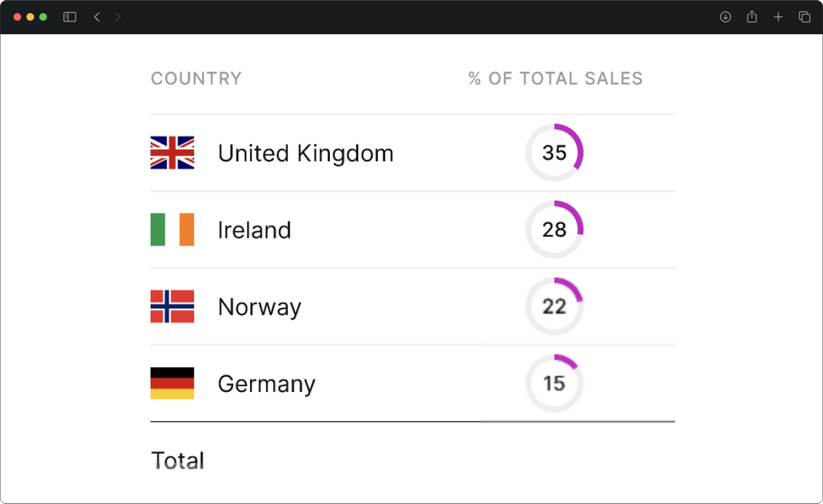Click the United Kingdom flag icon
This screenshot has width=823, height=504.
(172, 153)
